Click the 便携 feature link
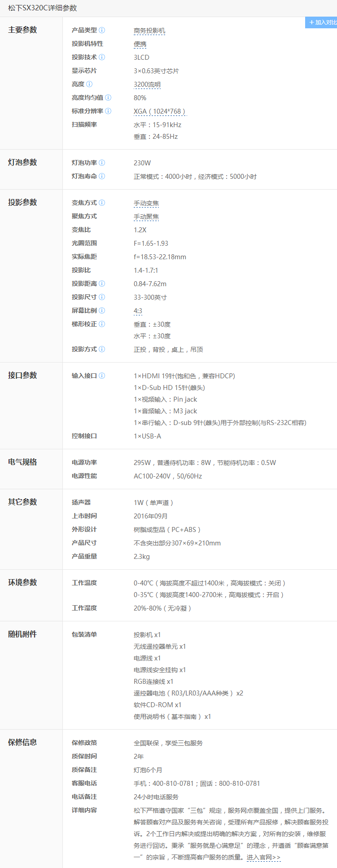This screenshot has height=868, width=337. point(140,44)
